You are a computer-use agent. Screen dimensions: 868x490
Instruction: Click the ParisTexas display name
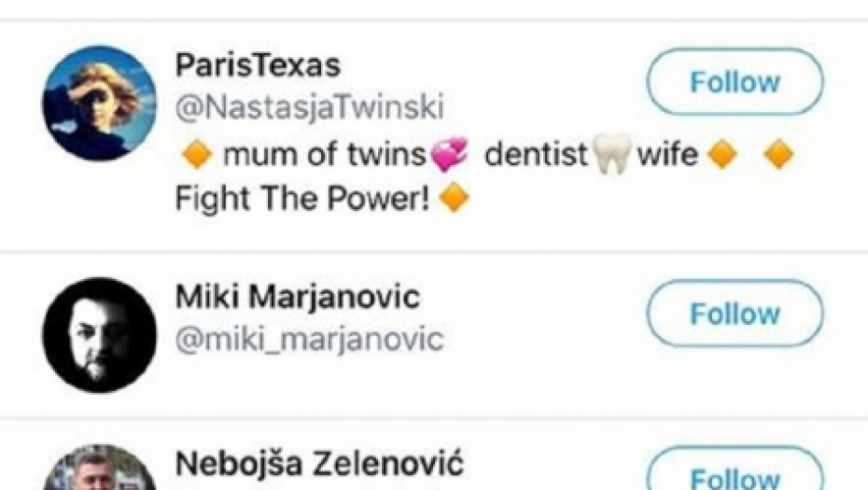pyautogui.click(x=258, y=66)
